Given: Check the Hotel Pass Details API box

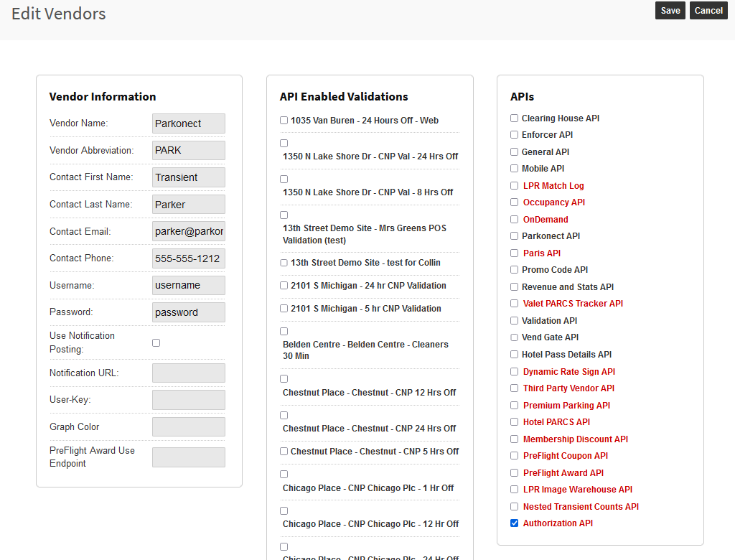Looking at the screenshot, I should pyautogui.click(x=514, y=355).
